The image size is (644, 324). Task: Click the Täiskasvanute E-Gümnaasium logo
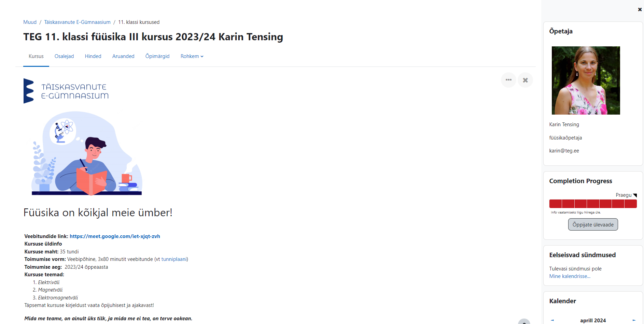tap(66, 91)
